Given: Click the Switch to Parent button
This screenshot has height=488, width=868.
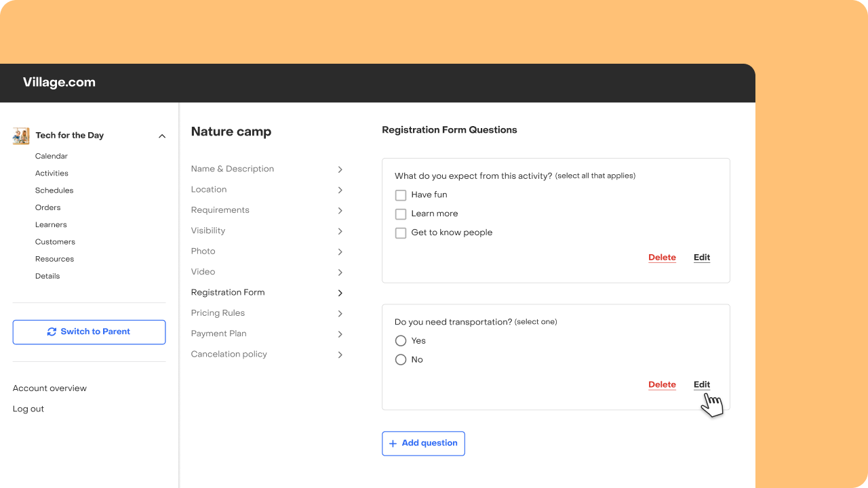Looking at the screenshot, I should click(x=89, y=332).
